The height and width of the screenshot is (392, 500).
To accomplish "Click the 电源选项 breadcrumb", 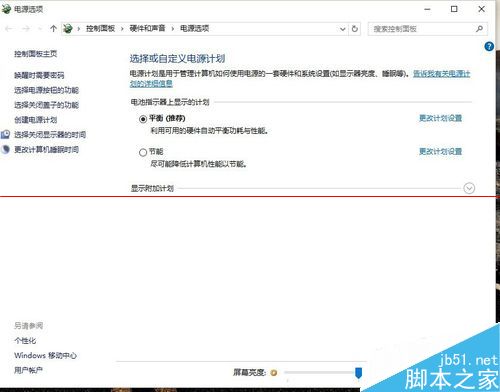I will pos(194,29).
